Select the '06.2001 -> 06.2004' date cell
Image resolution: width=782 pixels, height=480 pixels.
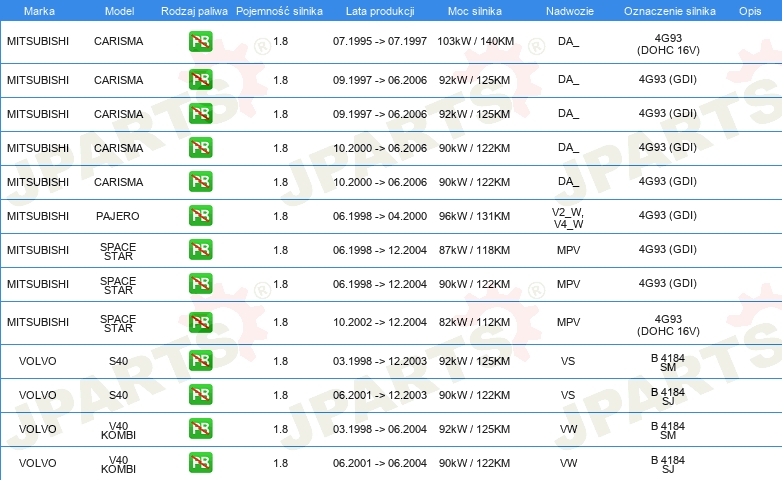380,463
